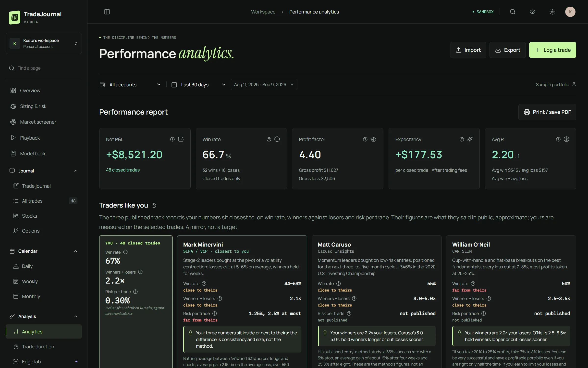The height and width of the screenshot is (368, 588).
Task: Open the Aug 11 - Sep 9 date range picker
Action: click(x=264, y=85)
